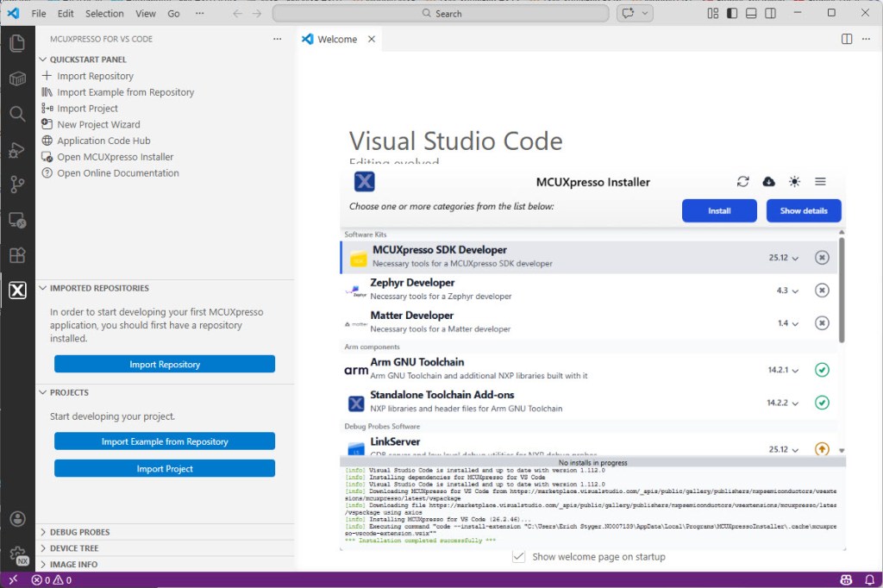The image size is (883, 588).
Task: Switch installer theme using the sun icon
Action: [x=794, y=182]
